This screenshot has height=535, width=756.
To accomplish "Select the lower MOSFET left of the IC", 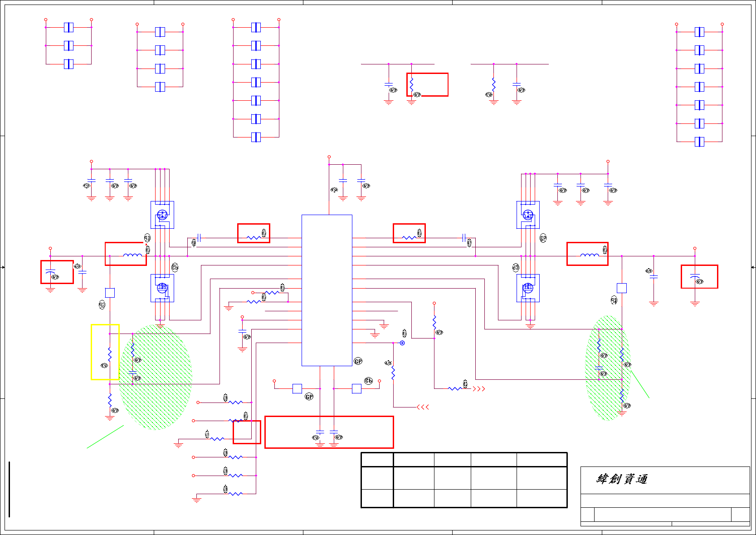I will point(162,288).
